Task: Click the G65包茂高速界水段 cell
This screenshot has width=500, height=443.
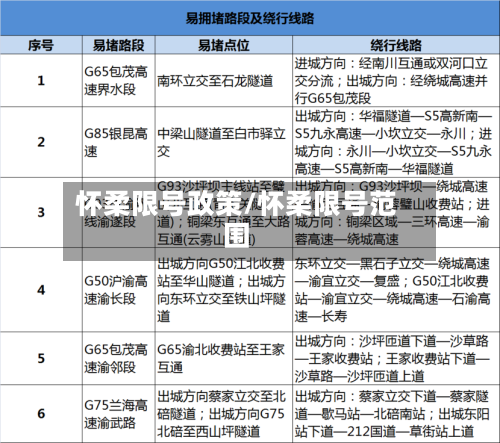Action: (119, 80)
